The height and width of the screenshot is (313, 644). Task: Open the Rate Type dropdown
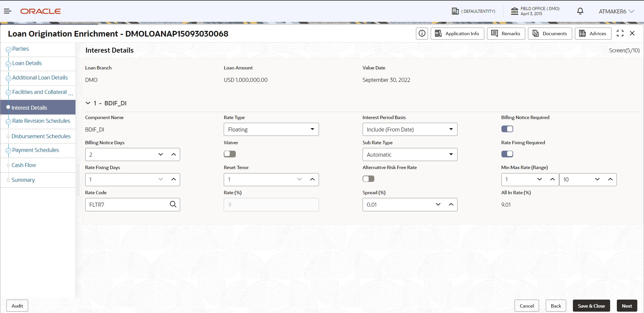point(271,129)
